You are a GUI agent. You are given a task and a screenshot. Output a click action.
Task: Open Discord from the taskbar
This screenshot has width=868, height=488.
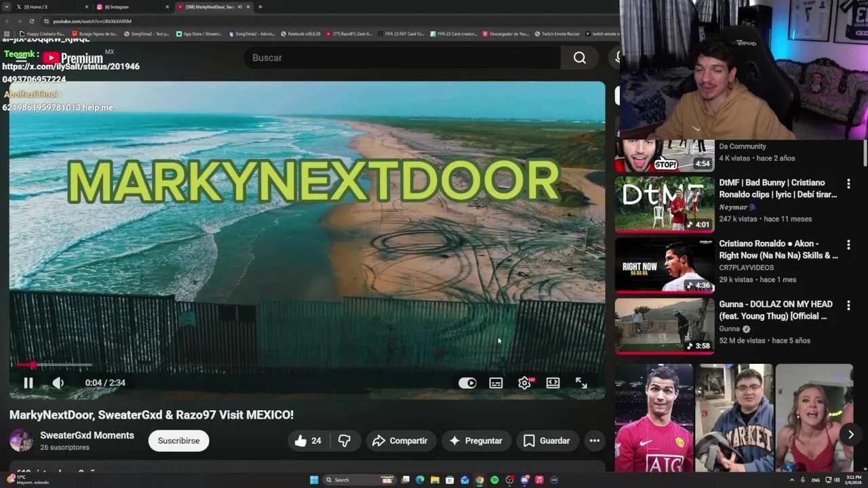(x=524, y=480)
